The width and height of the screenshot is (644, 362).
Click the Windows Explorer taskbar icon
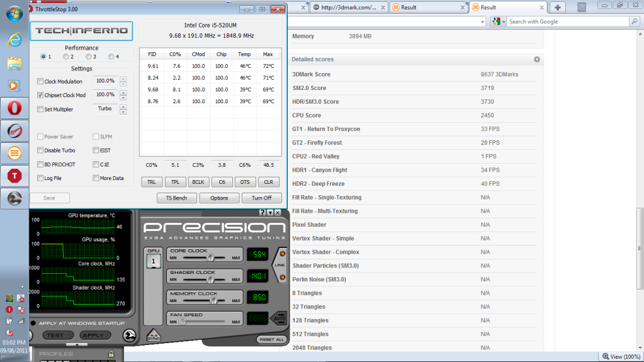14,63
